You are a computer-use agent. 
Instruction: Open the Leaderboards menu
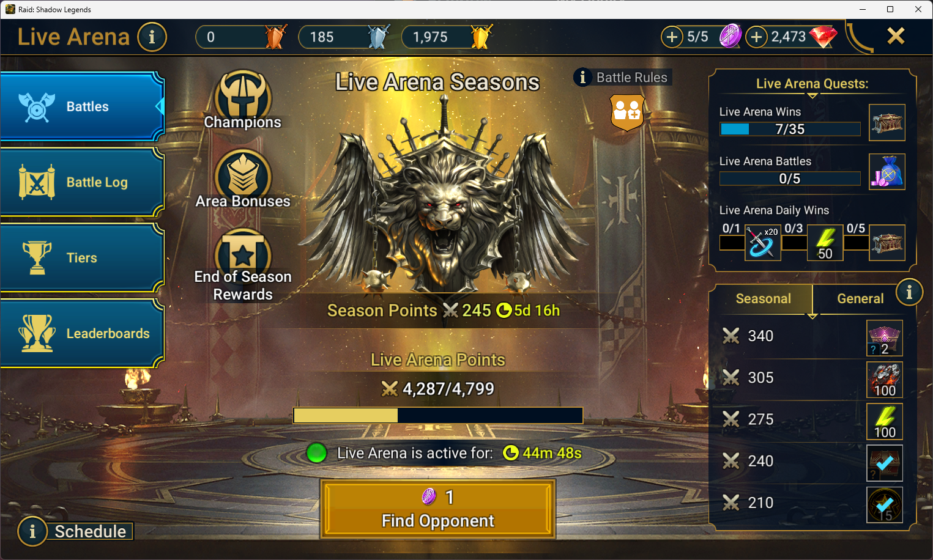pyautogui.click(x=82, y=334)
